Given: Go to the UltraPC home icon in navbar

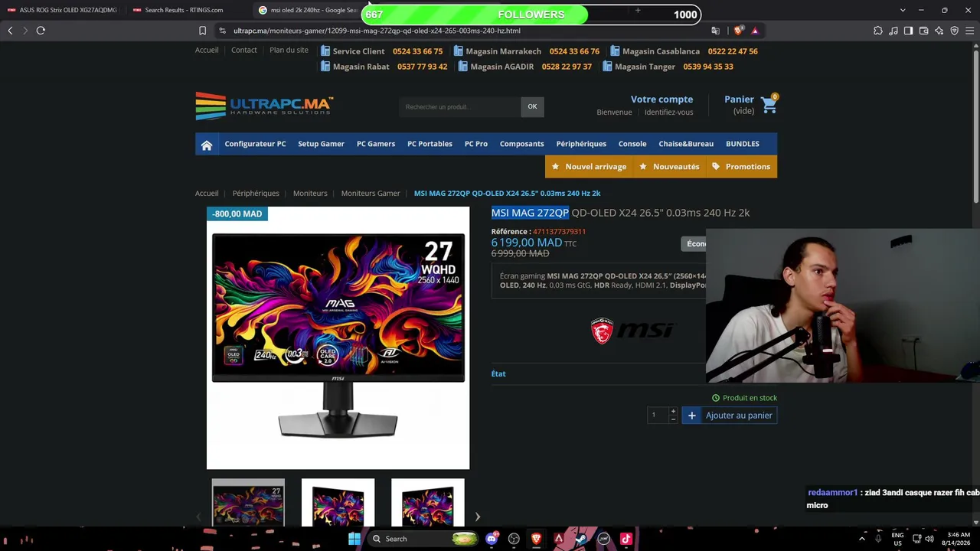Looking at the screenshot, I should click(x=207, y=145).
